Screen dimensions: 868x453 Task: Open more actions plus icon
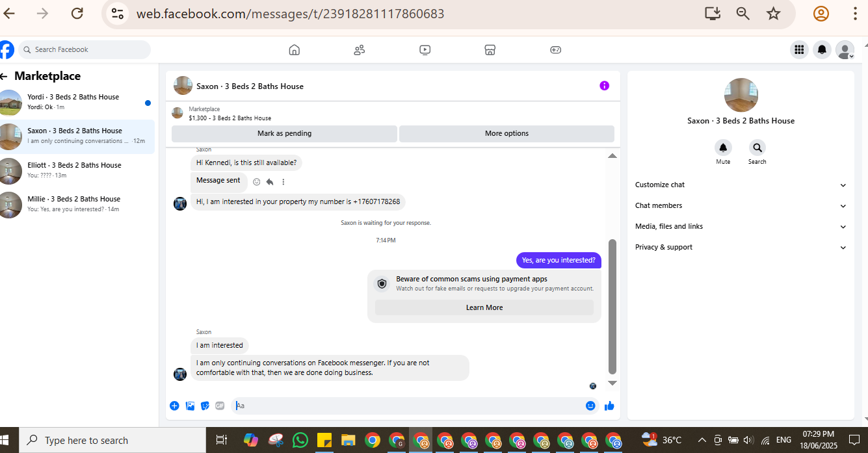point(174,406)
